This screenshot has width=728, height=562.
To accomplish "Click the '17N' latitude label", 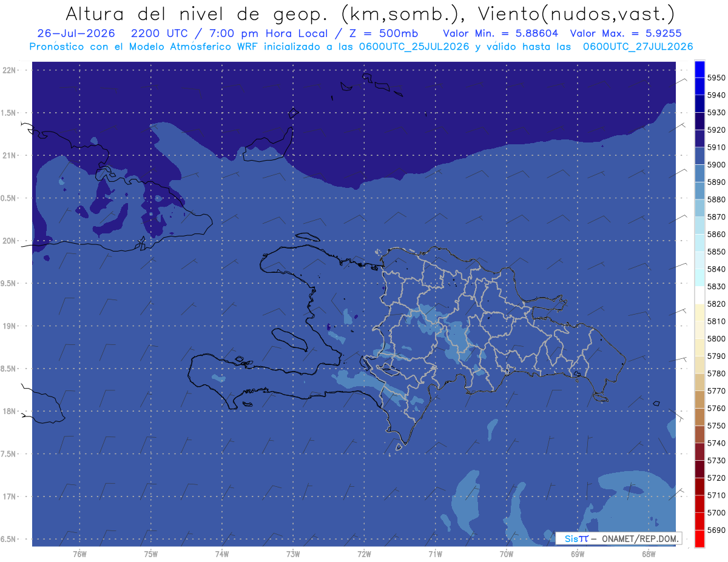I will tap(9, 497).
